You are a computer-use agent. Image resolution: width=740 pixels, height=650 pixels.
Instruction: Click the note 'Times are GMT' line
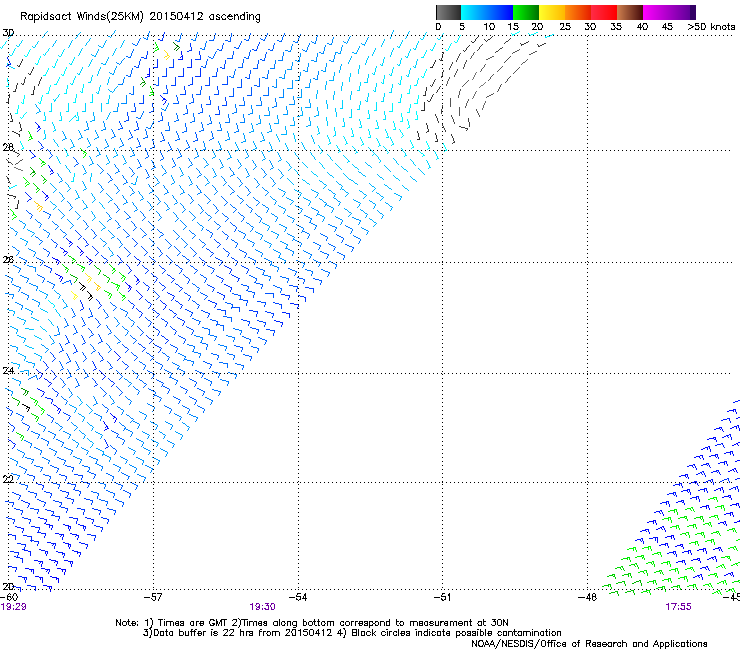(x=312, y=623)
